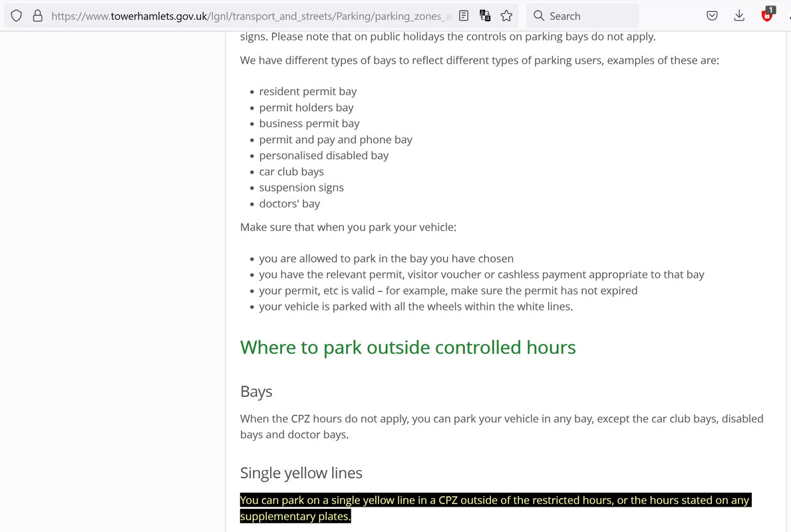Image resolution: width=791 pixels, height=532 pixels.
Task: Open the red shield extension icon
Action: [x=767, y=15]
